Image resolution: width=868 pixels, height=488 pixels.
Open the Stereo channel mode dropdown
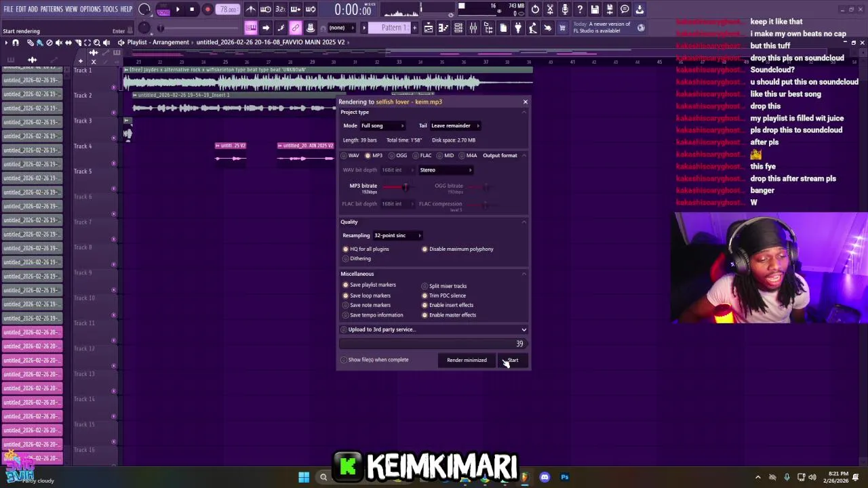point(446,170)
